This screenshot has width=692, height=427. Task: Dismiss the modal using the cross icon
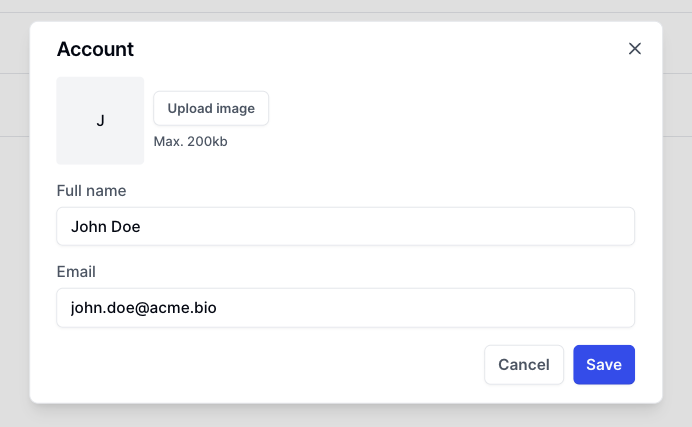634,49
